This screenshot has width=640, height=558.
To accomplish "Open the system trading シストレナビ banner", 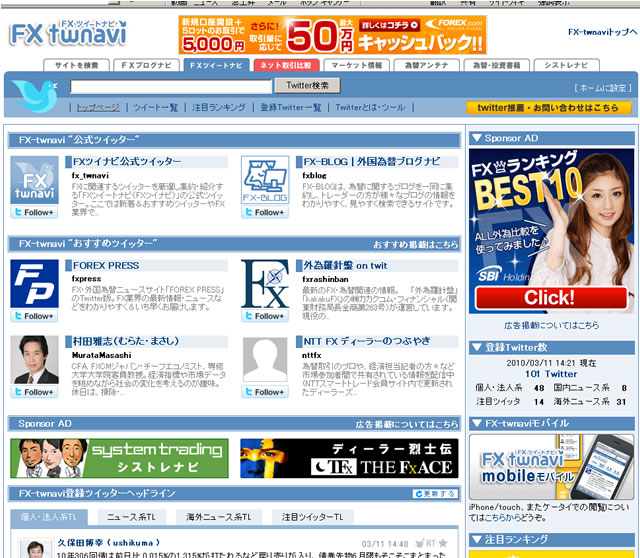I will (x=119, y=458).
